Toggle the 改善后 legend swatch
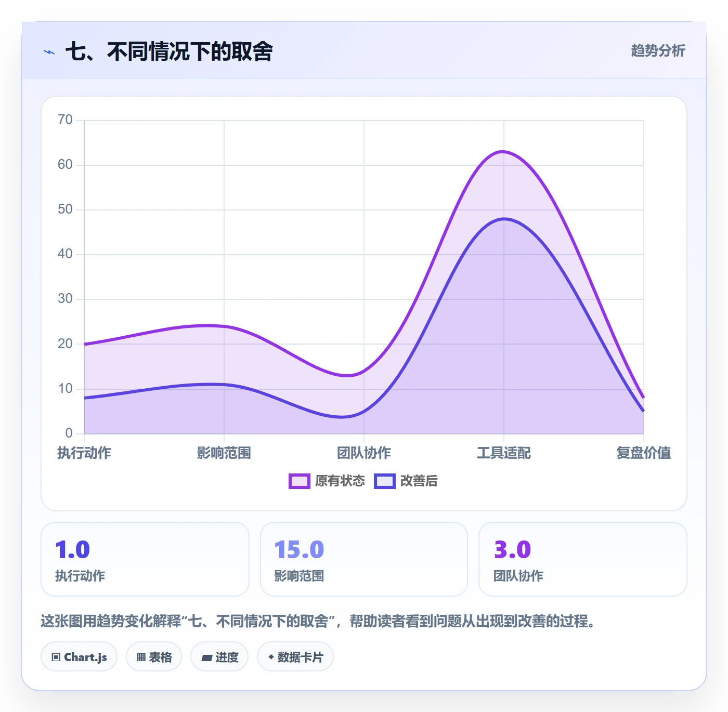This screenshot has width=728, height=712. point(385,481)
